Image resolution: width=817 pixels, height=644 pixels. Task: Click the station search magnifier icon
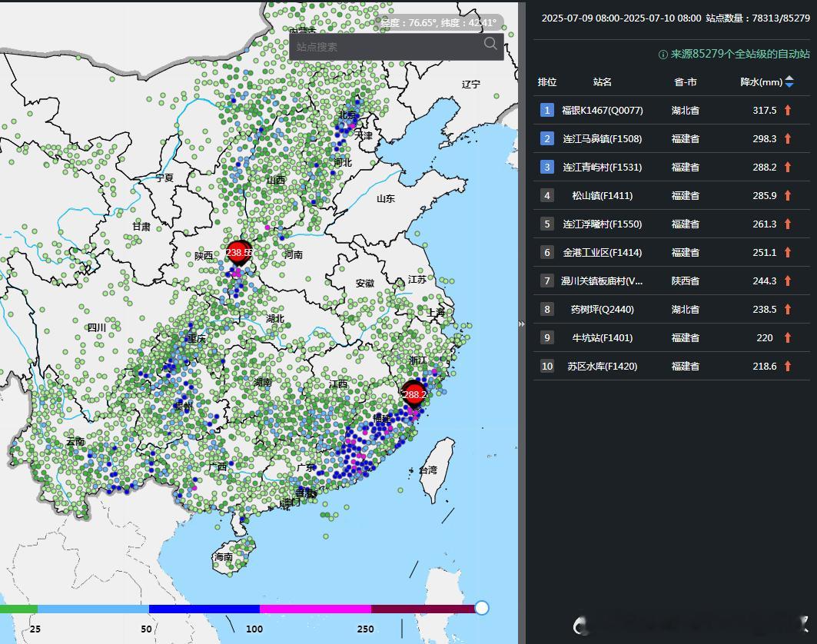click(x=490, y=44)
